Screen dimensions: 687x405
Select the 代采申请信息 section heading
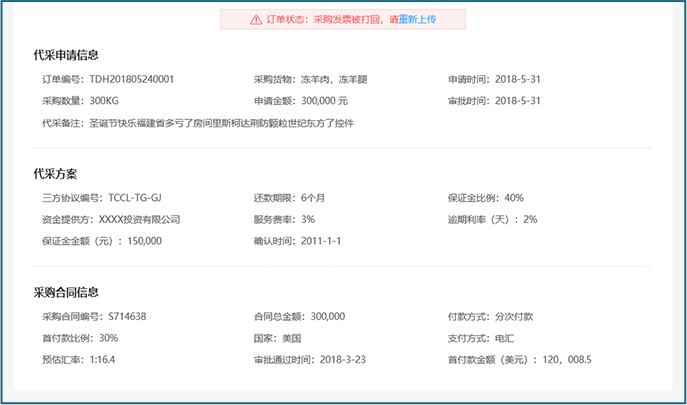[66, 55]
